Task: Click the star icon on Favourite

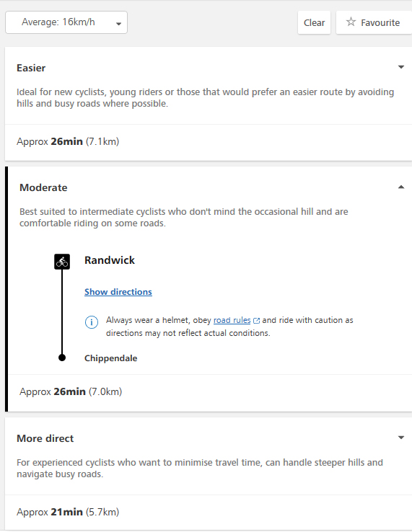Action: [351, 22]
